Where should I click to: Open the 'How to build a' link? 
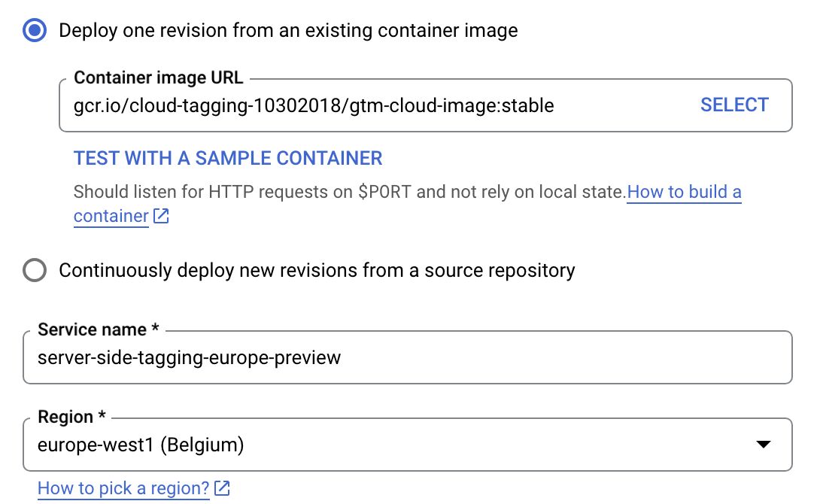click(684, 192)
